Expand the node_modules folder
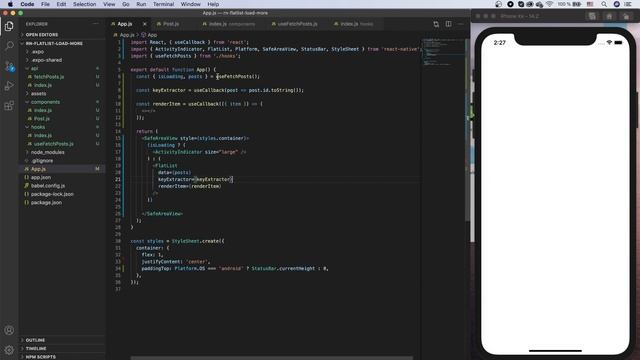640x360 pixels. click(62, 152)
